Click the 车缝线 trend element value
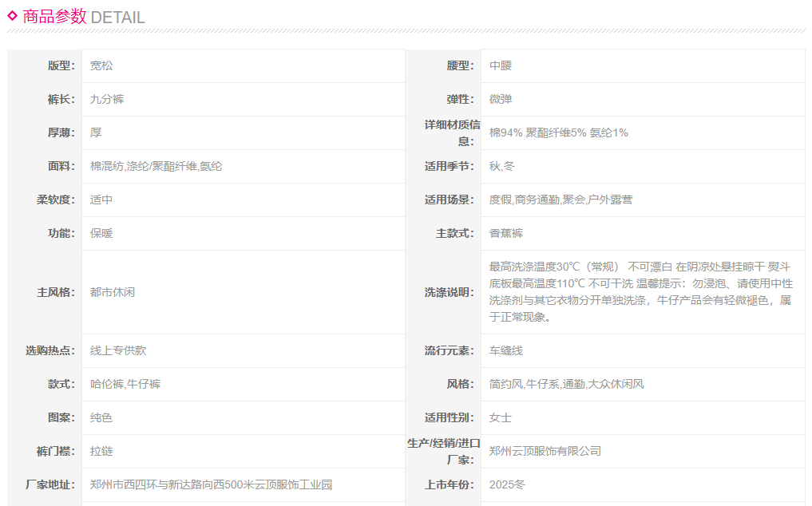Screen dimensions: 812x506 point(506,350)
